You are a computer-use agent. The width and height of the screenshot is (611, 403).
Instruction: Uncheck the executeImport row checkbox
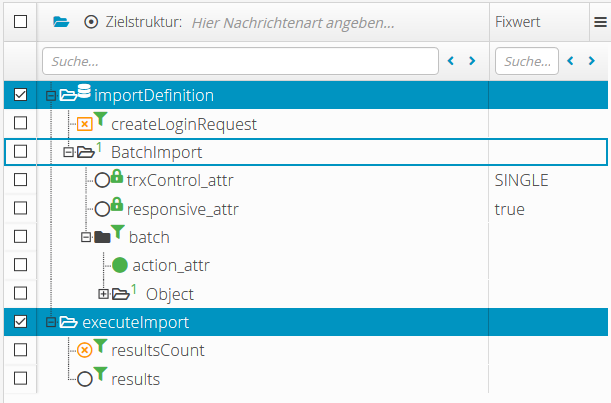tap(21, 322)
